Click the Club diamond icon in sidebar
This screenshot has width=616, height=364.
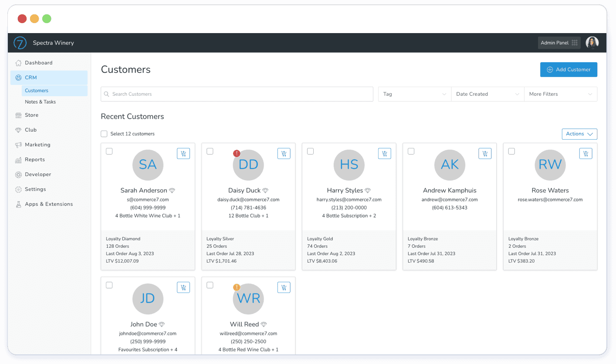coord(18,130)
